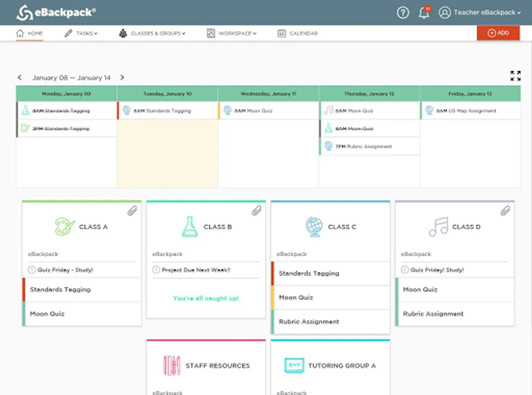Click the flask icon on Thursday's second event
The width and height of the screenshot is (532, 395).
328,128
